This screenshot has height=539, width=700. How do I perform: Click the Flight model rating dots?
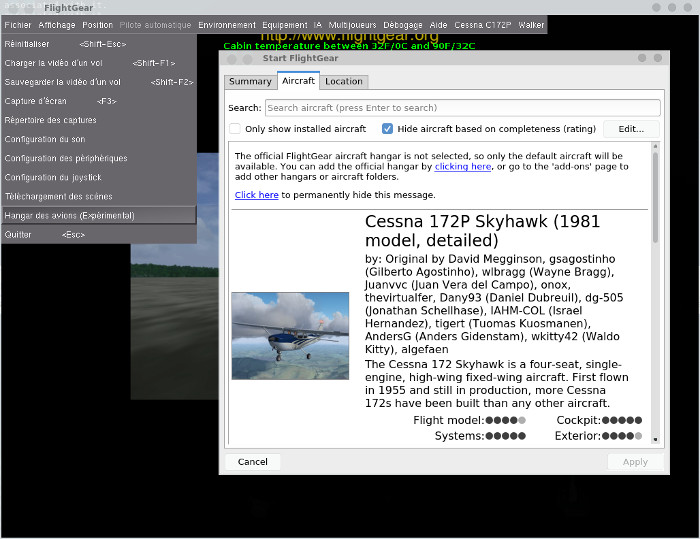505,421
